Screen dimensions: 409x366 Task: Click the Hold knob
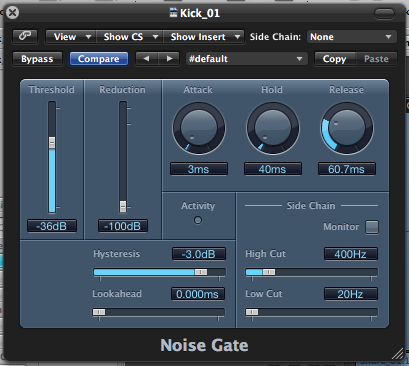[x=273, y=128]
